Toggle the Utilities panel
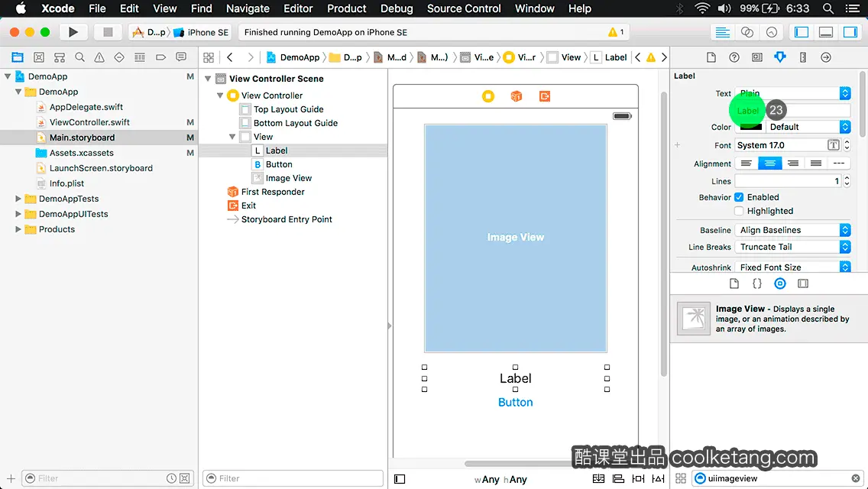The image size is (868, 489). tap(850, 32)
